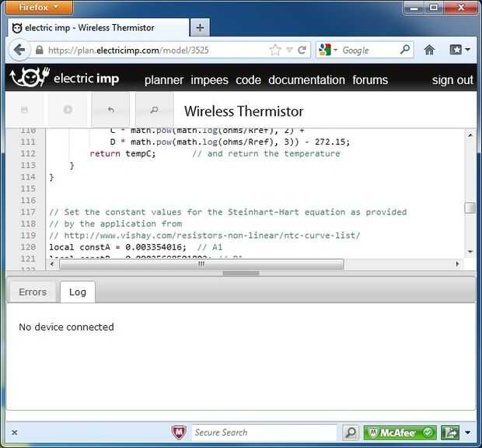The image size is (482, 448).
Task: Select the Wireless Thermistor browser tab
Action: (97, 28)
